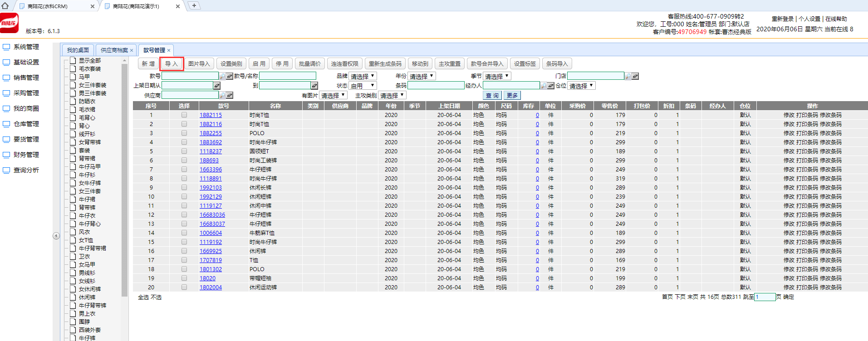Click the 查询 search button

pos(492,95)
